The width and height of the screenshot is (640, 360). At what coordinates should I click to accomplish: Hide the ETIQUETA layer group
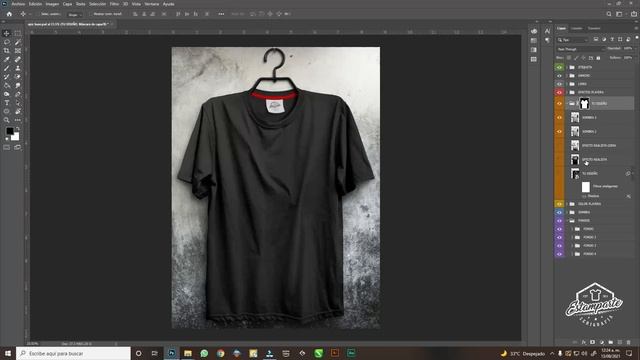coord(559,67)
